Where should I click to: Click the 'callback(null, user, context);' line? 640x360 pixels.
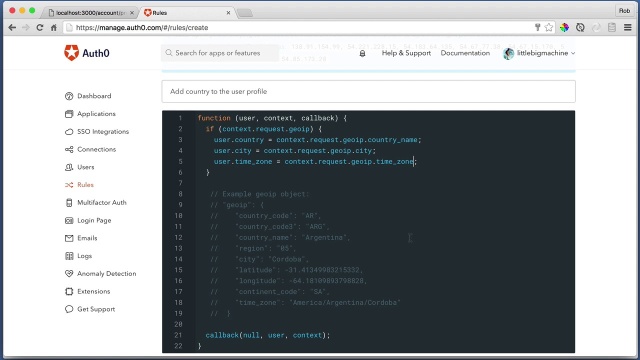[267, 335]
